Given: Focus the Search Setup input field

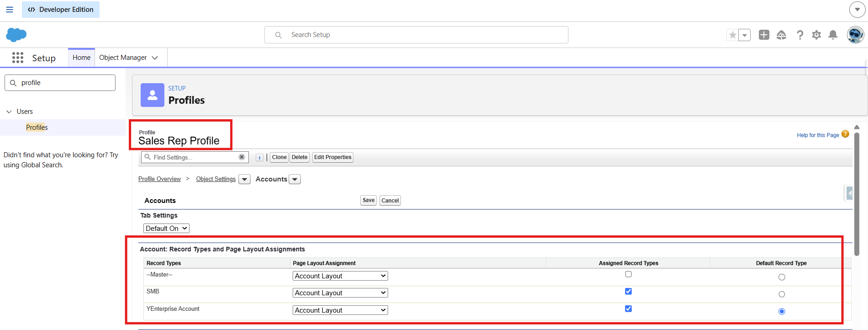Looking at the screenshot, I should [x=416, y=35].
